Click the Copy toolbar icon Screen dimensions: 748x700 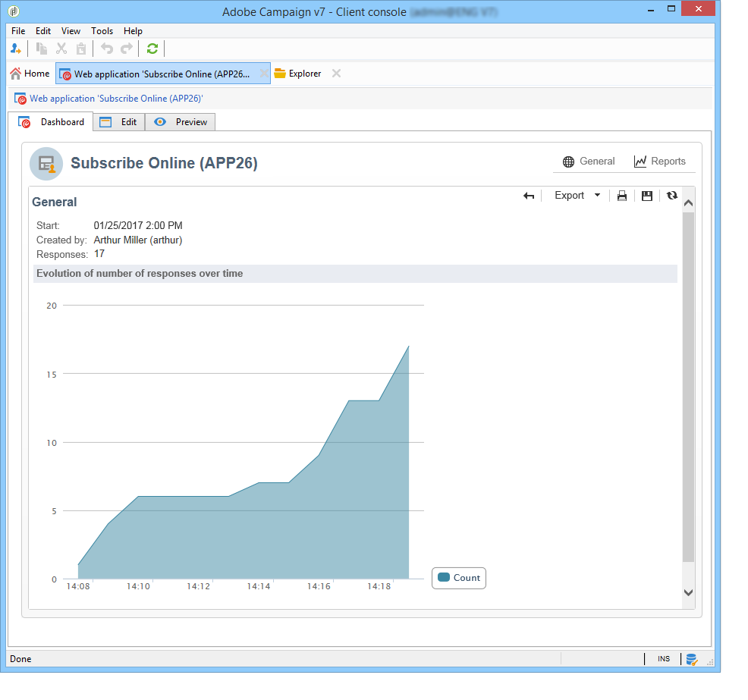pyautogui.click(x=42, y=49)
